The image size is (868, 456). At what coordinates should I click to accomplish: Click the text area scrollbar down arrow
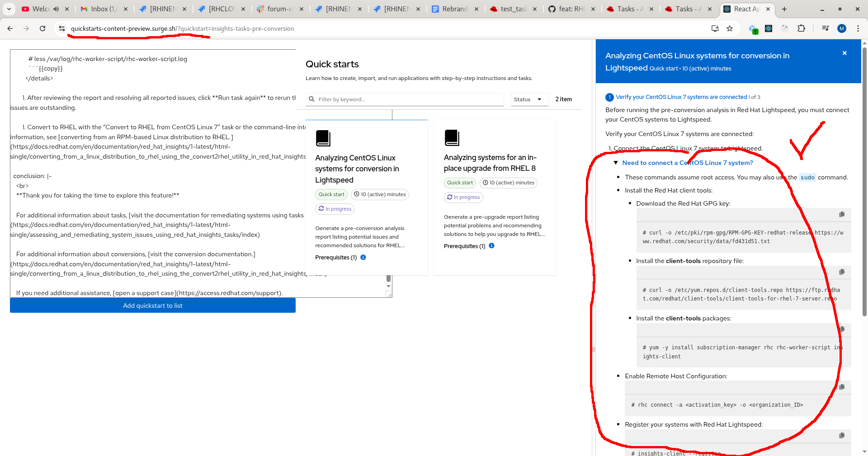coord(388,286)
